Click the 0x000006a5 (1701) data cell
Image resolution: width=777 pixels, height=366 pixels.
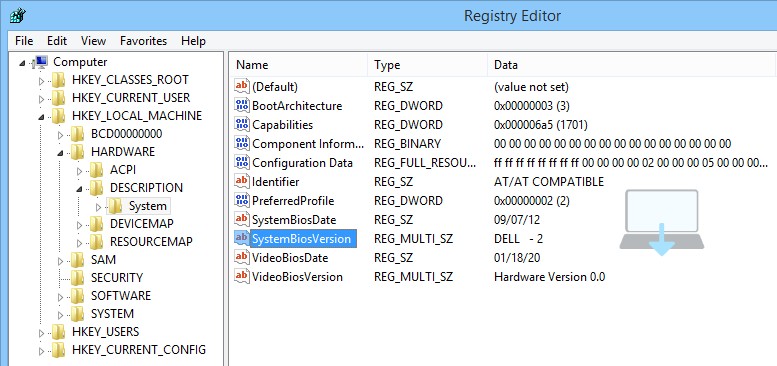[541, 124]
